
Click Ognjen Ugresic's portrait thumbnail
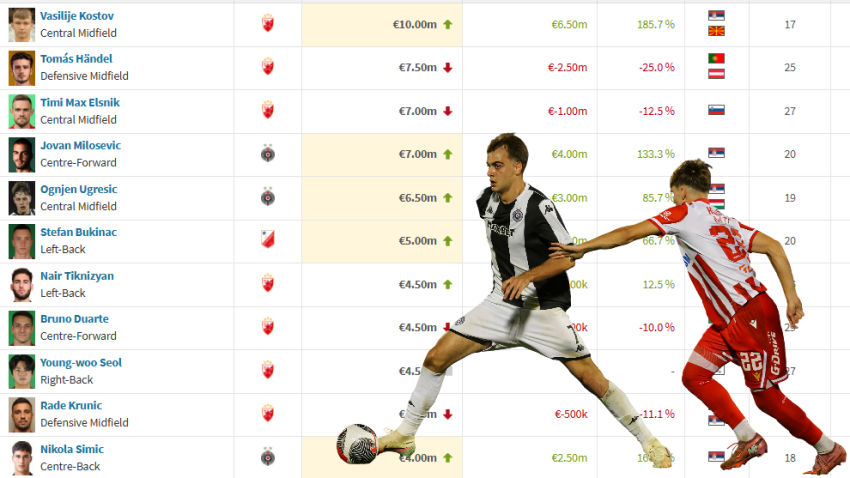(22, 198)
